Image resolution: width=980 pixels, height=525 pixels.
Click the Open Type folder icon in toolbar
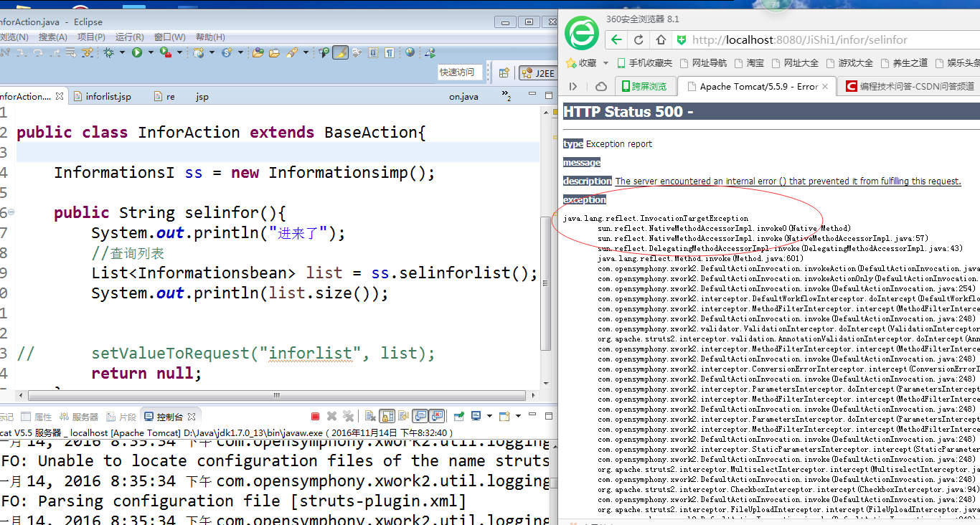[x=257, y=52]
